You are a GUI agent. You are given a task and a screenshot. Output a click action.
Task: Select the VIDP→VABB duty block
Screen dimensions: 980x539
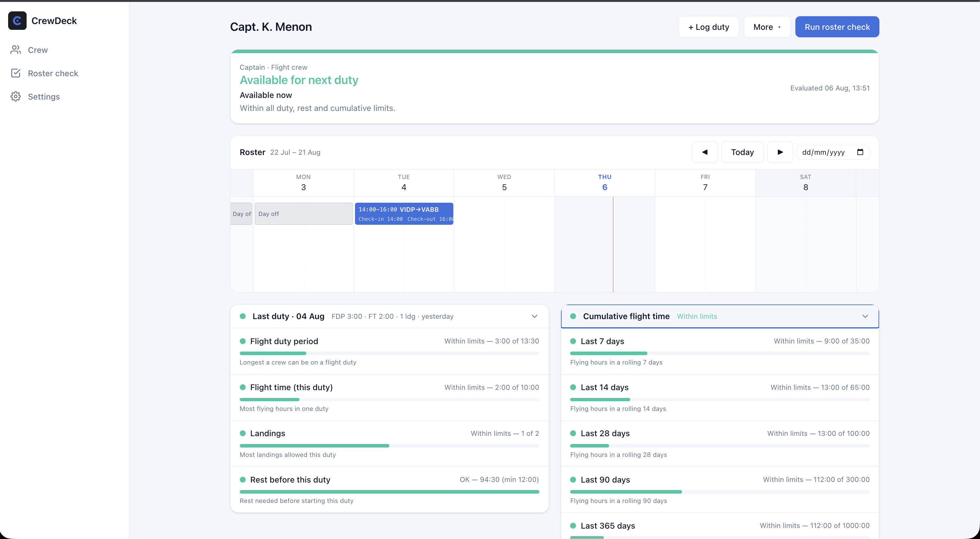[x=404, y=214]
